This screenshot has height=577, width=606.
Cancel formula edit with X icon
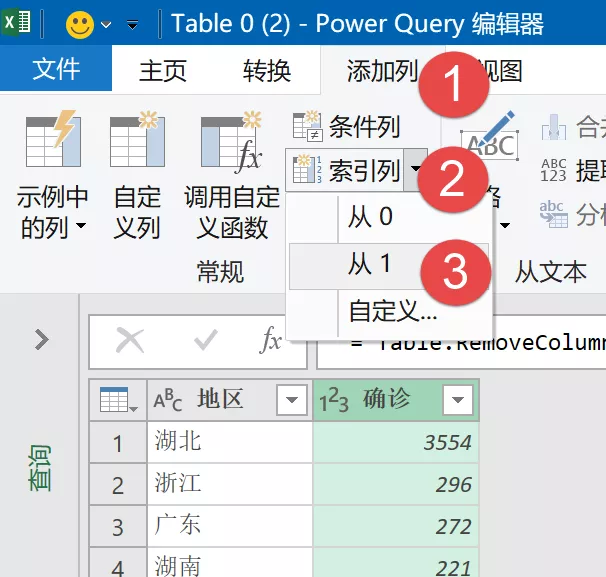point(130,340)
